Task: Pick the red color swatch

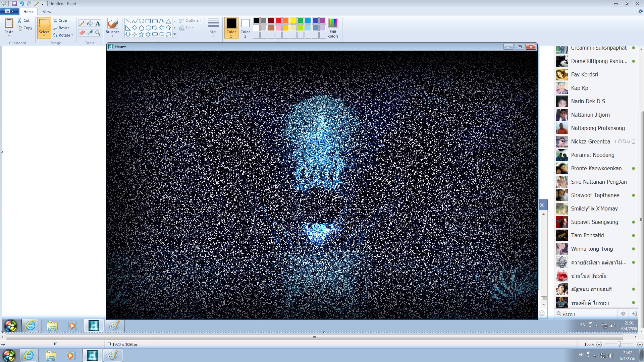Action: pyautogui.click(x=278, y=20)
